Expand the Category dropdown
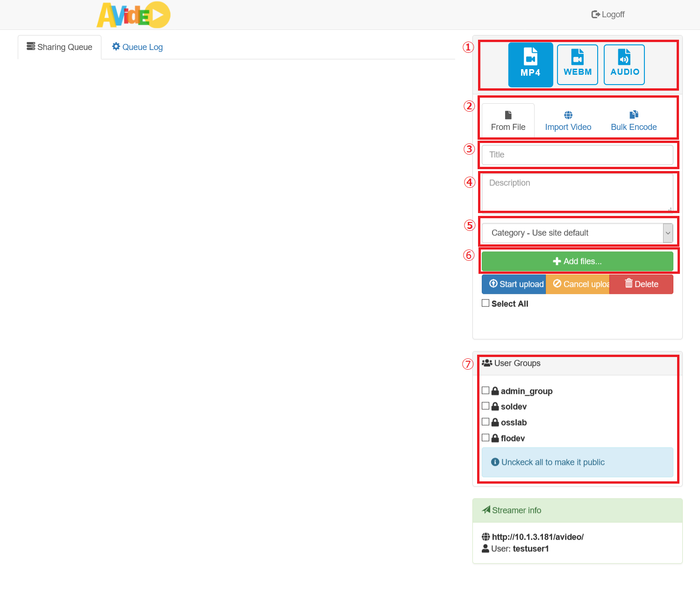700x593 pixels. [x=578, y=233]
